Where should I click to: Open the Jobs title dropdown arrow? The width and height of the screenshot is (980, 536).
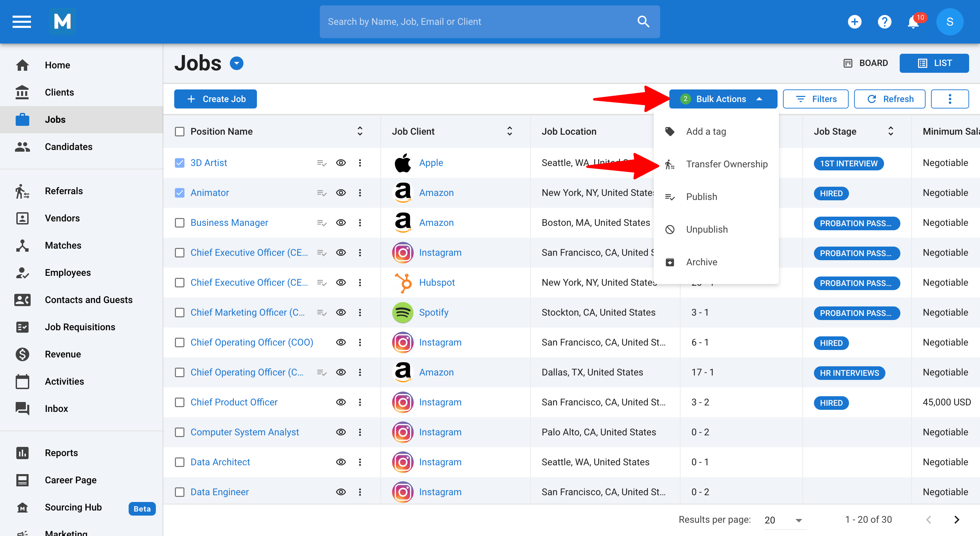(x=236, y=63)
